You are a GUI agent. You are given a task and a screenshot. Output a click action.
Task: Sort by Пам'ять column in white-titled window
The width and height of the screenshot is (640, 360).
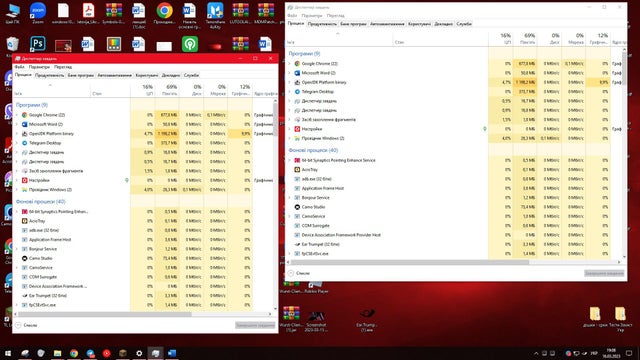[525, 39]
